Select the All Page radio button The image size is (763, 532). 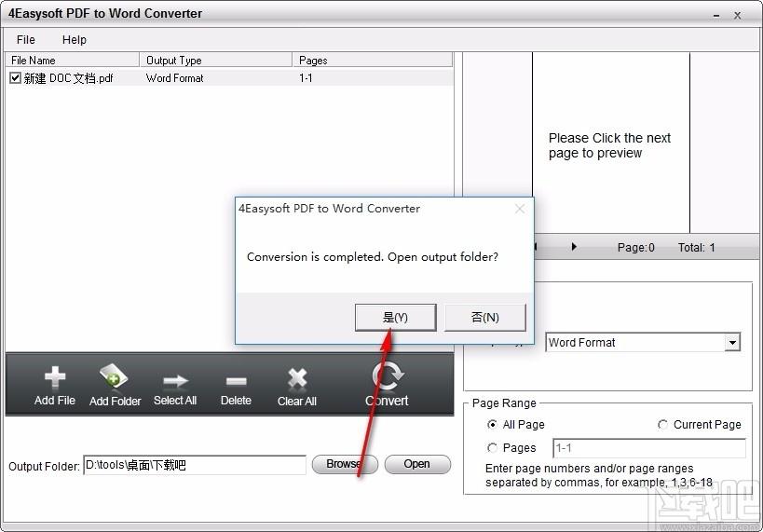coord(492,425)
